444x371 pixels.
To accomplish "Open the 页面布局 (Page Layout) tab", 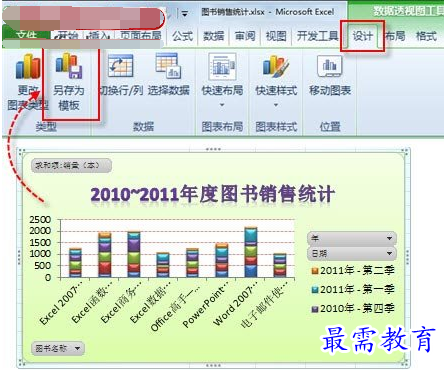I will click(140, 35).
